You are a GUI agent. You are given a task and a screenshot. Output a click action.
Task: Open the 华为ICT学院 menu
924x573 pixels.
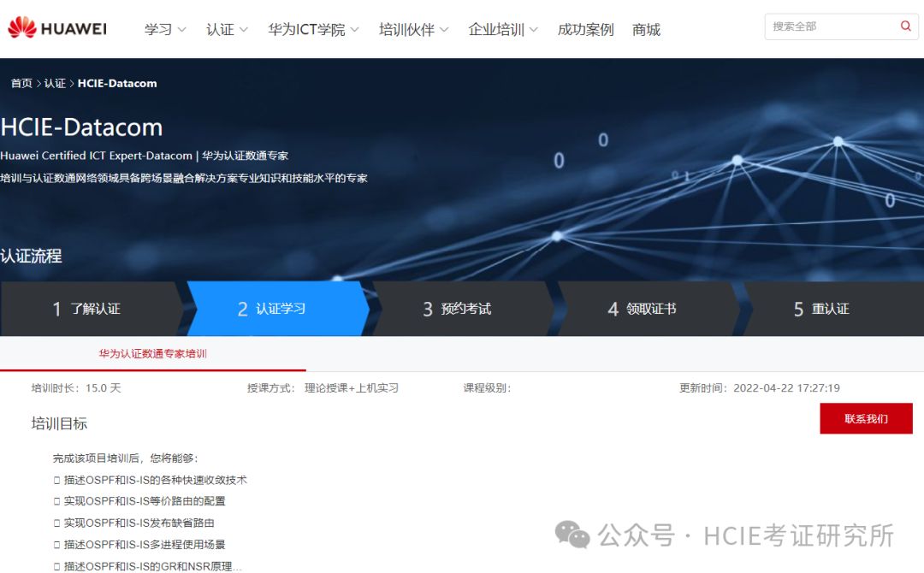306,29
